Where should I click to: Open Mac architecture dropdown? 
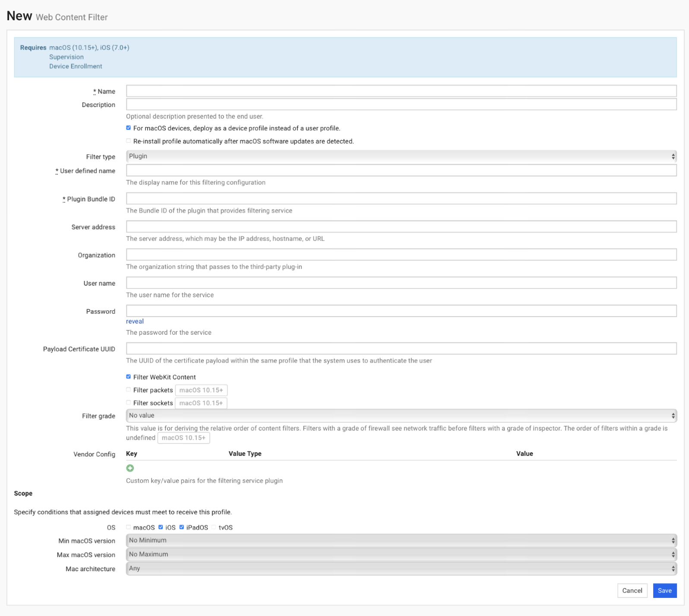tap(401, 569)
